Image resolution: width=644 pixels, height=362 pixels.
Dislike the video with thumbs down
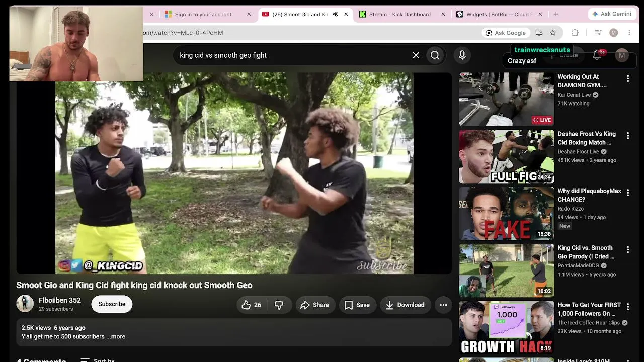click(279, 305)
